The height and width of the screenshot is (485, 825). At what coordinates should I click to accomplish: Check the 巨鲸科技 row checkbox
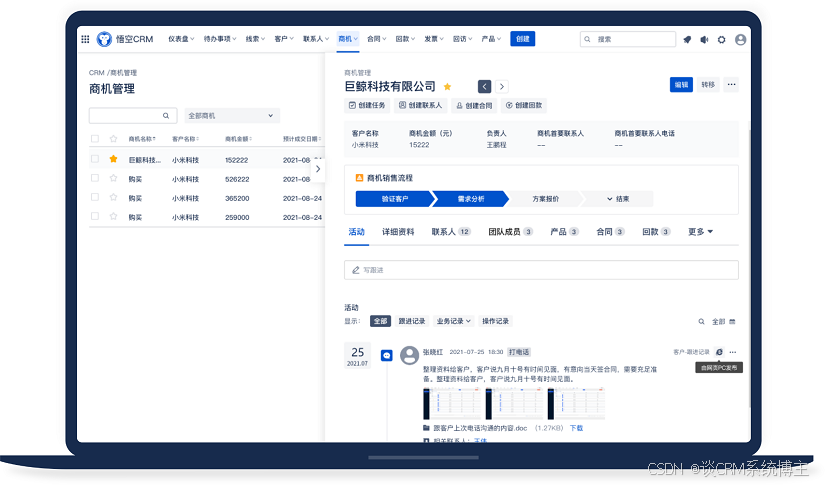(x=95, y=159)
